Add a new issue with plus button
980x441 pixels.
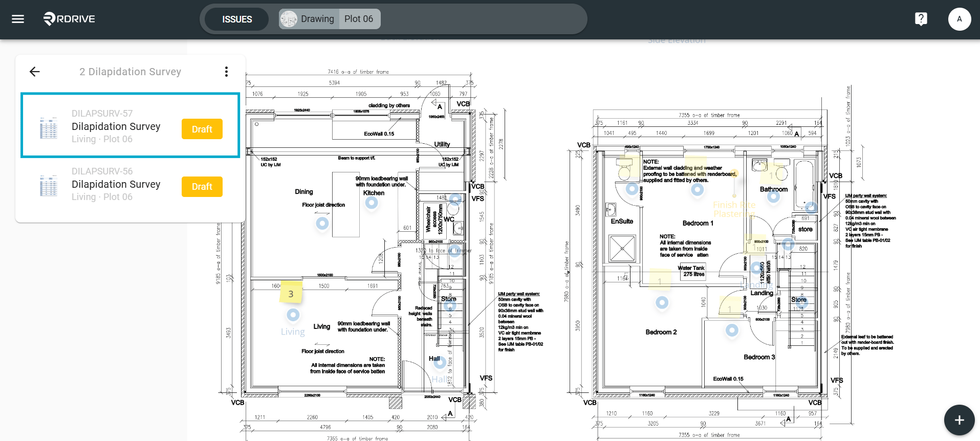[960, 420]
